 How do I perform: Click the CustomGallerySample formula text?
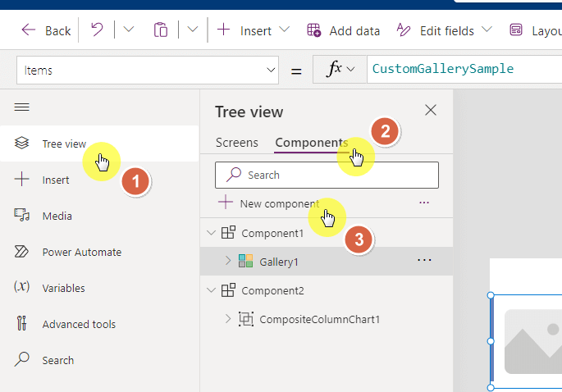click(443, 68)
